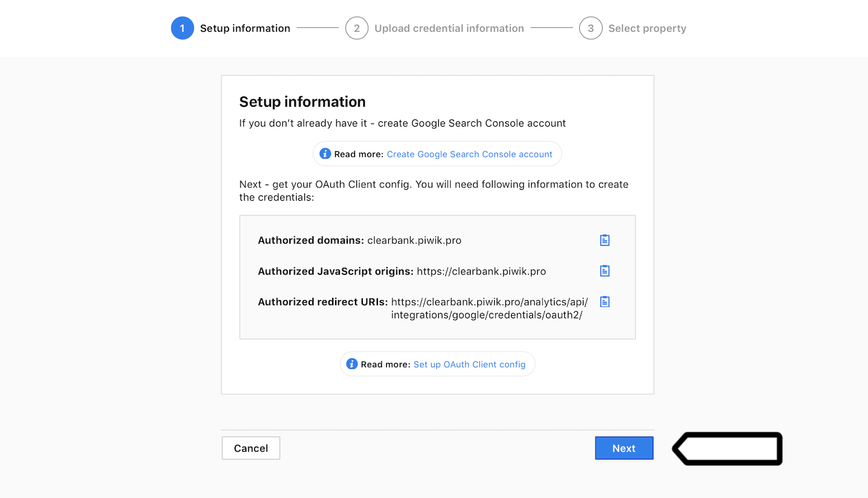Viewport: 868px width, 498px height.
Task: Click the step 2 circle
Action: [x=357, y=28]
